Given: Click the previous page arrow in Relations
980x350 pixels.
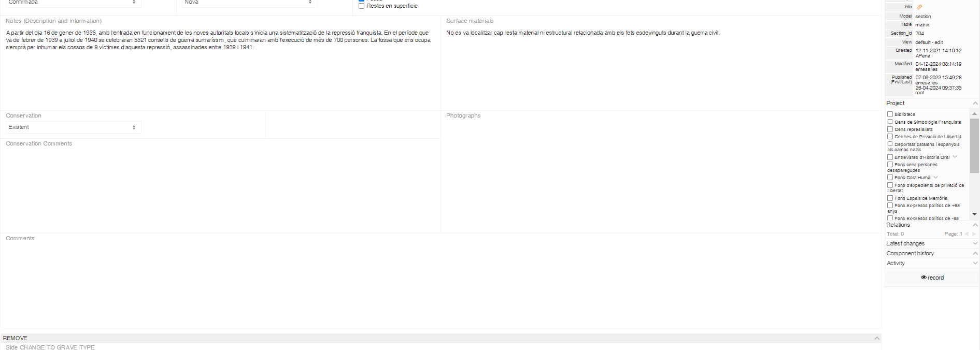Looking at the screenshot, I should point(967,234).
